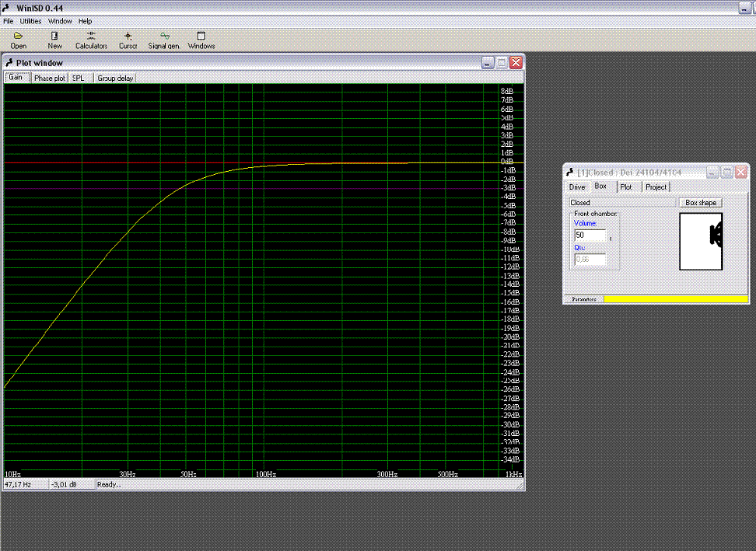Open the Calculators tool
The image size is (756, 551).
pyautogui.click(x=91, y=40)
